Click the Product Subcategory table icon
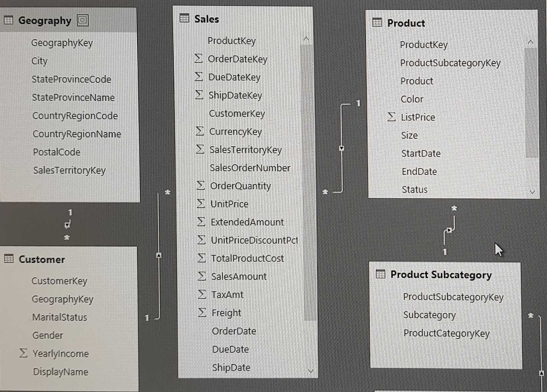Image resolution: width=547 pixels, height=392 pixels. 380,274
